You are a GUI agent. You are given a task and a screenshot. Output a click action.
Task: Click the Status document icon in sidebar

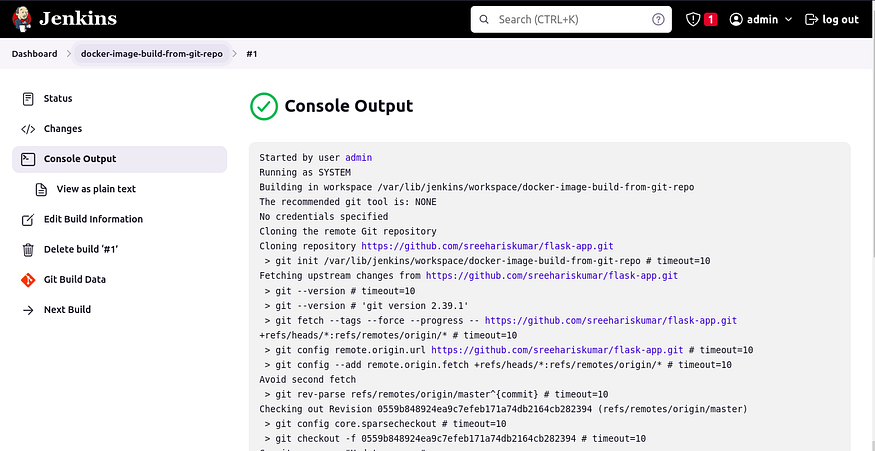(x=28, y=99)
